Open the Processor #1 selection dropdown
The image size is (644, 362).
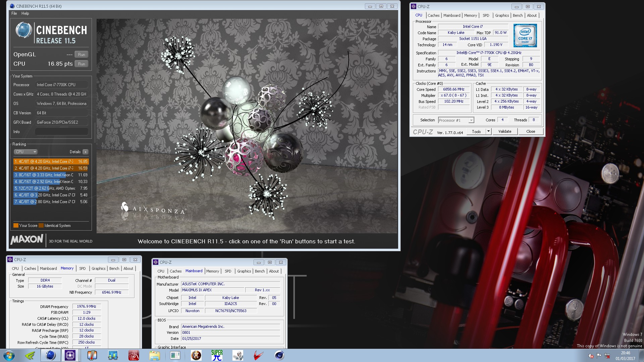pos(456,120)
